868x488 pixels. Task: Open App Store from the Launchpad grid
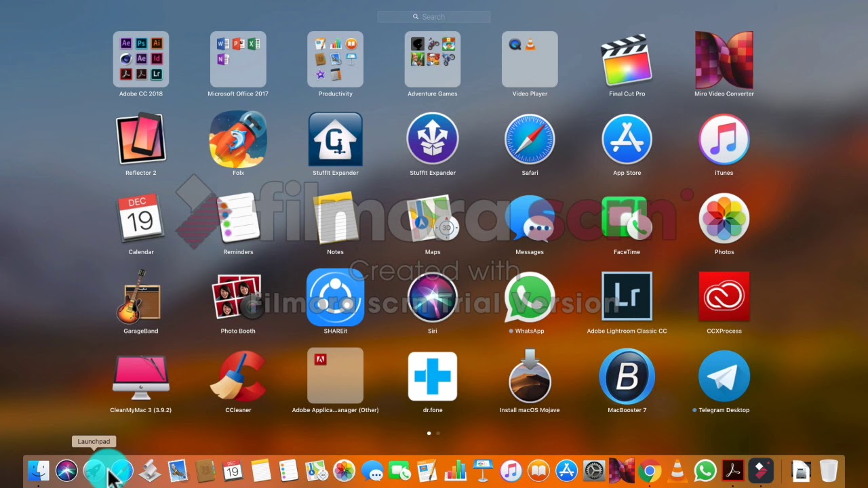click(x=627, y=139)
